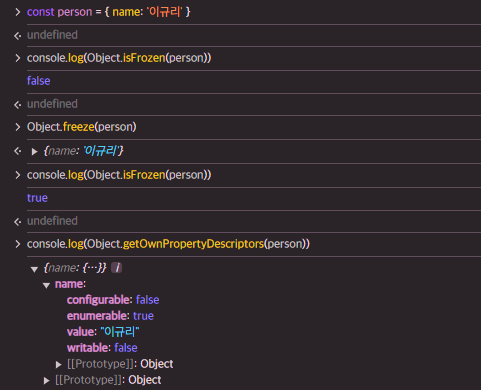Expand the inner [[Prototype]] under writable

59,365
